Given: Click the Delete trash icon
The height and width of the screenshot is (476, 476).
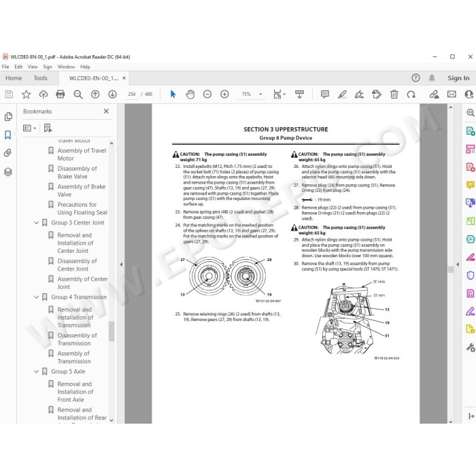Looking at the screenshot, I should 394,95.
